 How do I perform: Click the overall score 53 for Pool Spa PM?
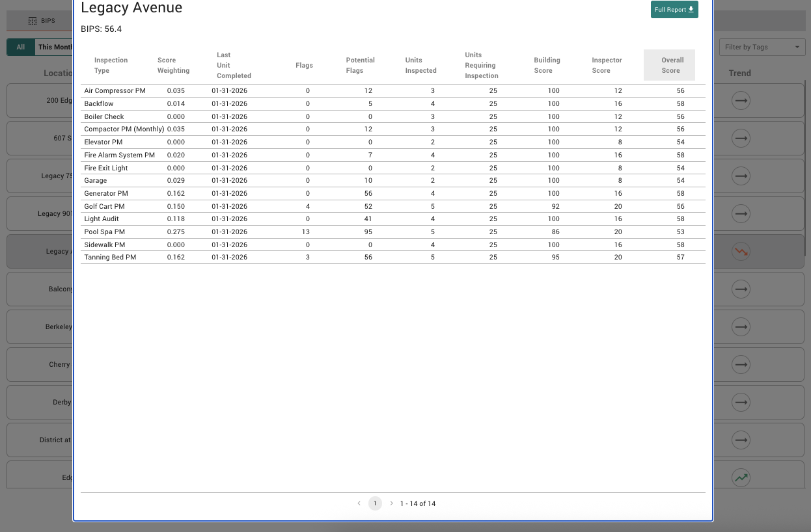(x=680, y=232)
